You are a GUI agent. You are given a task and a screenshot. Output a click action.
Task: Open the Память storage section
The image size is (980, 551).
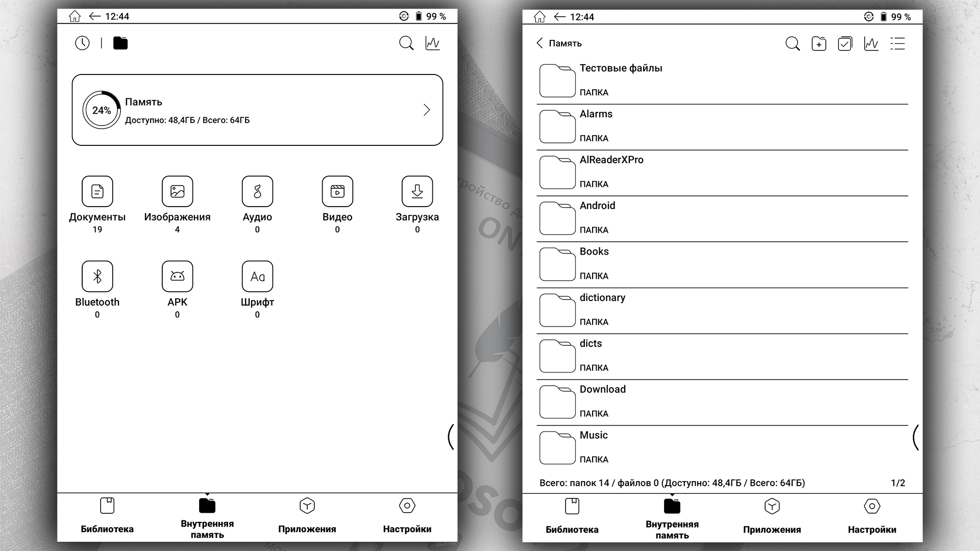coord(257,110)
